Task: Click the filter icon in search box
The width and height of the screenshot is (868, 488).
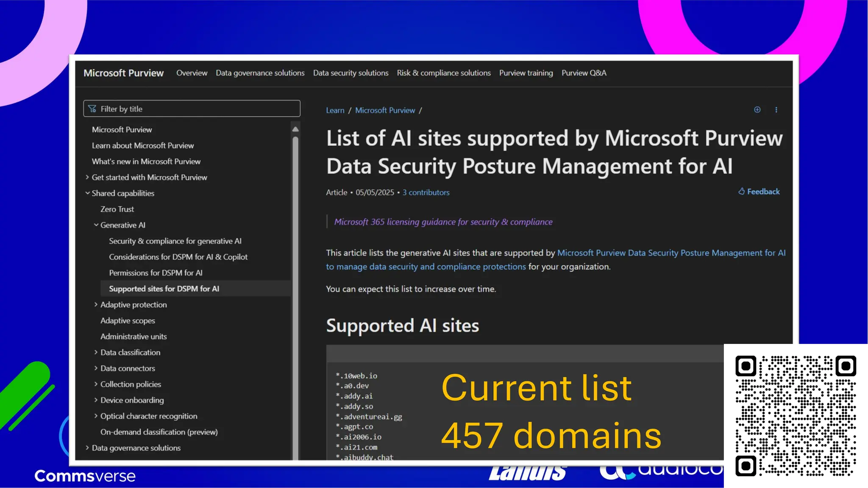Action: (92, 109)
